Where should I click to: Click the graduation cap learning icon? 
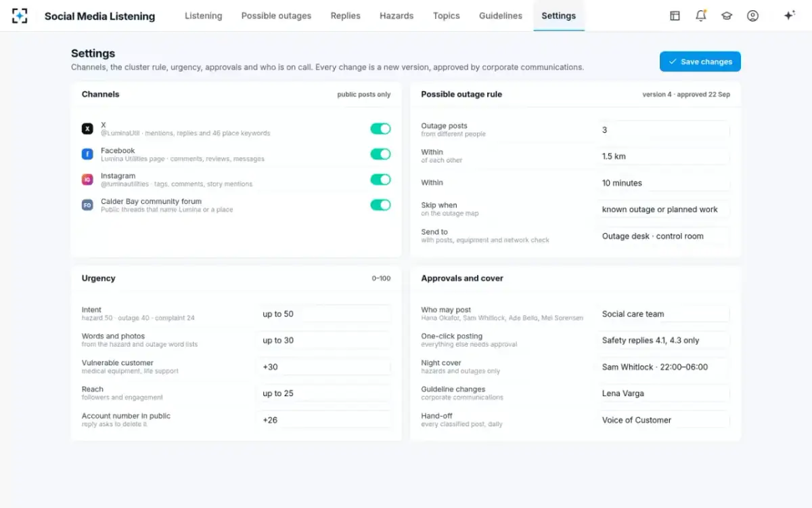click(727, 16)
